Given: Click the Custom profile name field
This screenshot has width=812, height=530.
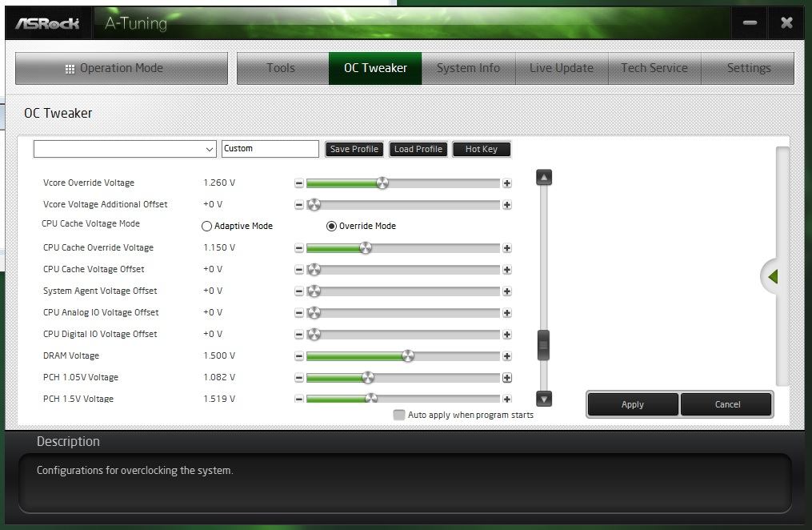Looking at the screenshot, I should click(270, 149).
